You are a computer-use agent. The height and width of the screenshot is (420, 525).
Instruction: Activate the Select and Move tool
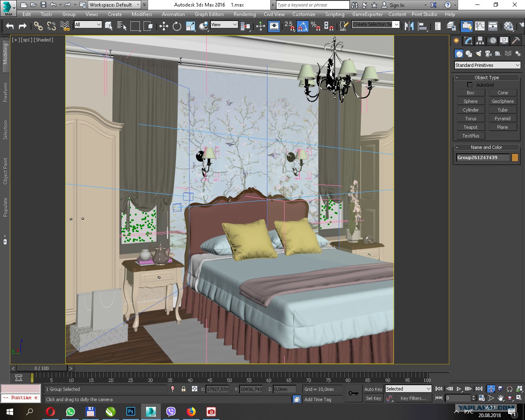(164, 26)
